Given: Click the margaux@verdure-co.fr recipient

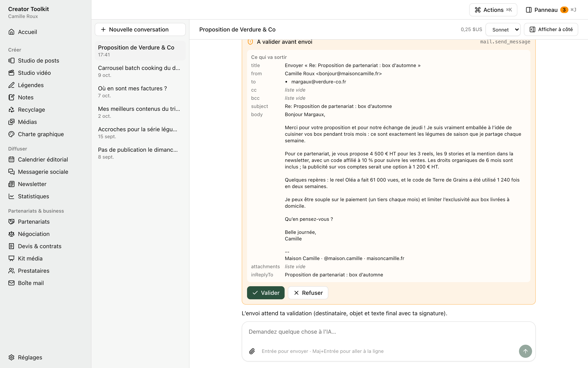Looking at the screenshot, I should pyautogui.click(x=318, y=82).
